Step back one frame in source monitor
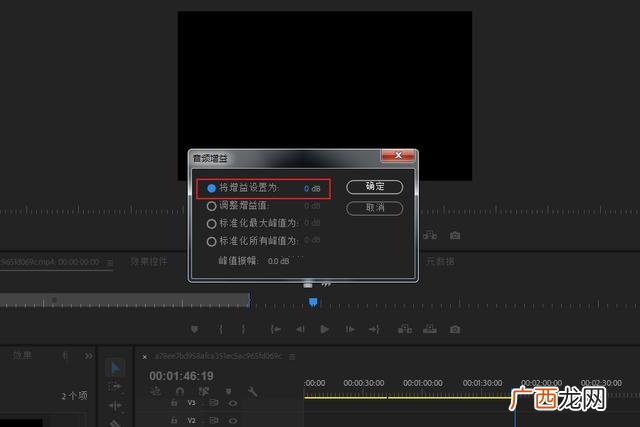This screenshot has height=427, width=640. pos(300,329)
